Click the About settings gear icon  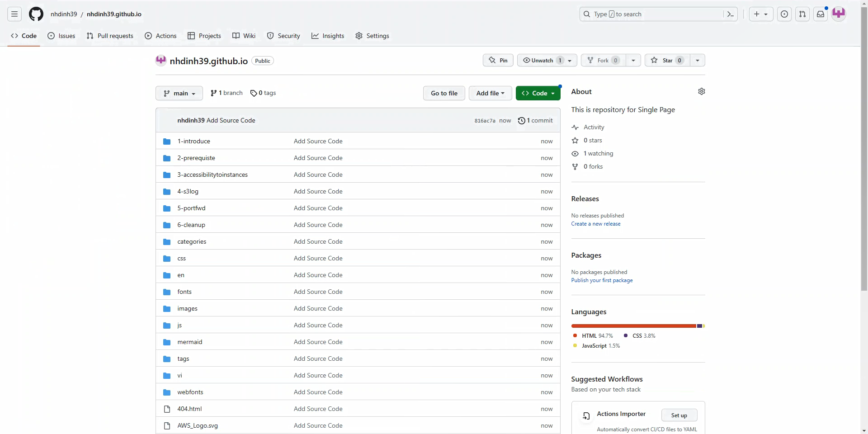701,91
